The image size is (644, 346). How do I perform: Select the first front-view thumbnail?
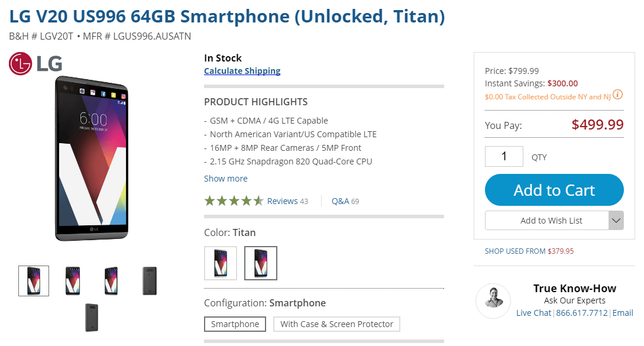34,281
